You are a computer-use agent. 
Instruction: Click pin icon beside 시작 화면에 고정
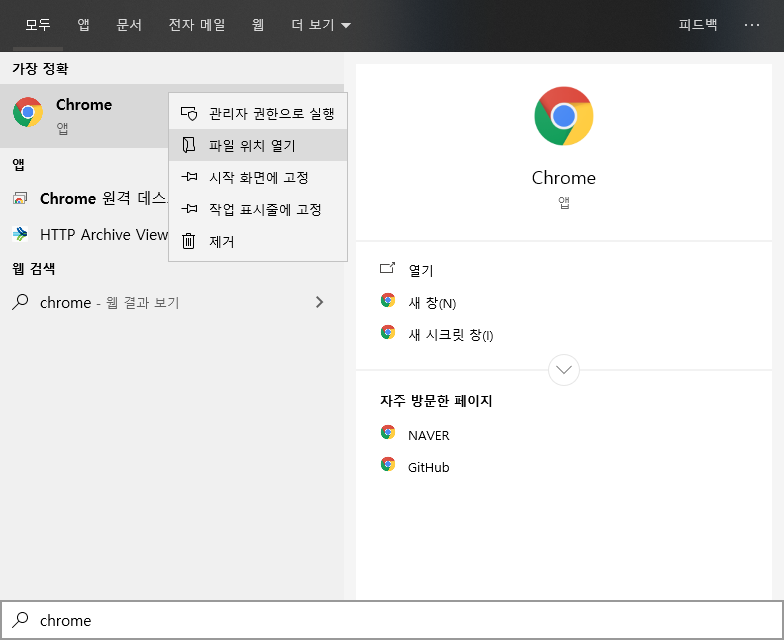point(189,176)
